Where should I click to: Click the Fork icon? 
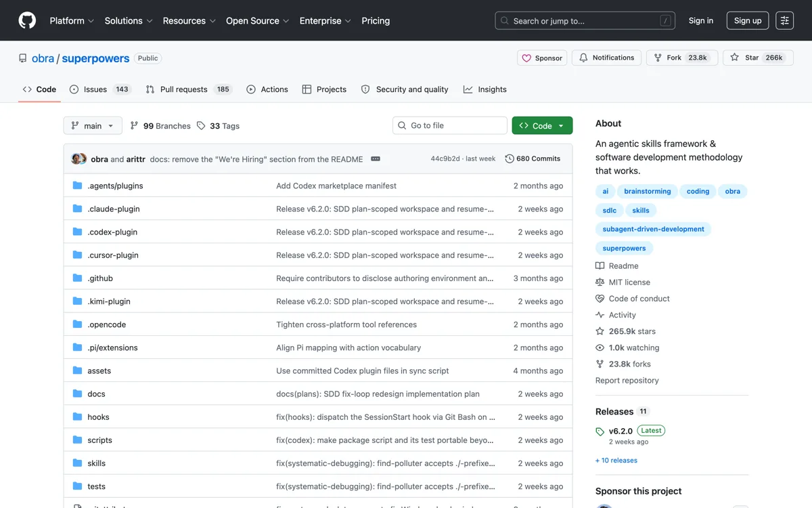[x=658, y=58]
